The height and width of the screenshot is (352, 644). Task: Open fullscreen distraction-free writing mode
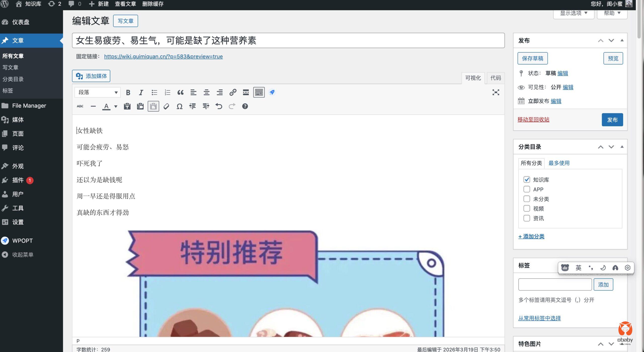pyautogui.click(x=496, y=92)
